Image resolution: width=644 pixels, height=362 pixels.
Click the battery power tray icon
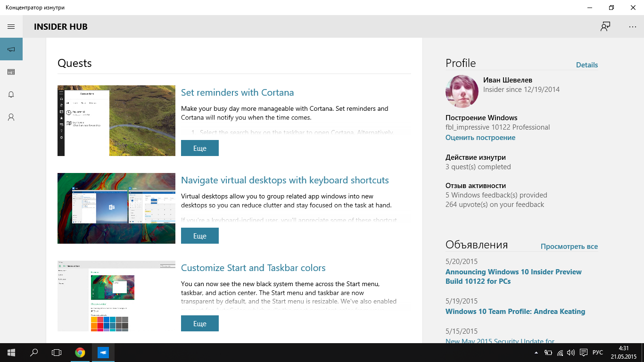tap(548, 353)
